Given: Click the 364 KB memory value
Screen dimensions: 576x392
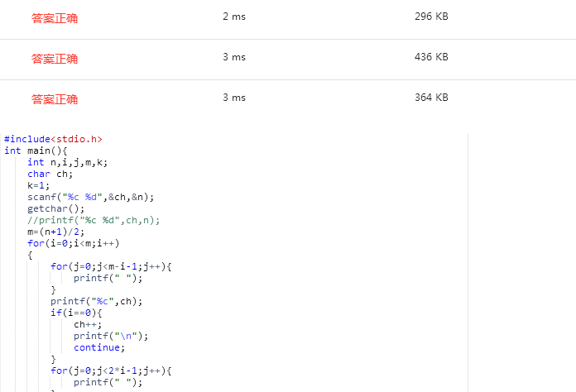Looking at the screenshot, I should pyautogui.click(x=431, y=98).
